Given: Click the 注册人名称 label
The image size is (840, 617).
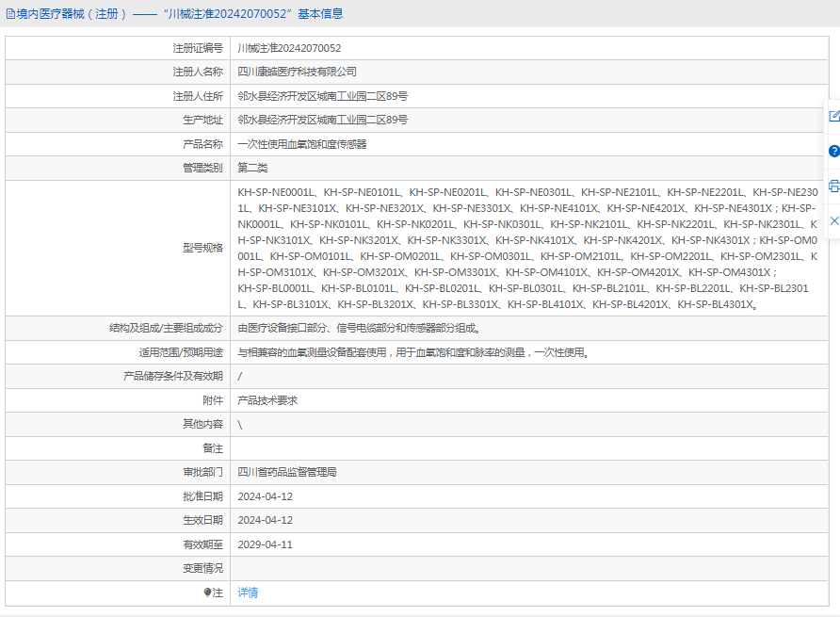Looking at the screenshot, I should coord(198,72).
